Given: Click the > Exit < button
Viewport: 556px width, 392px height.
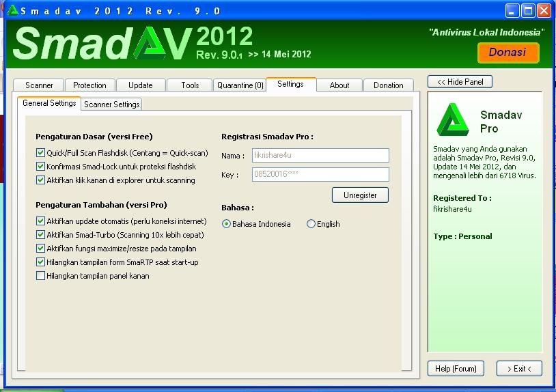Looking at the screenshot, I should [x=519, y=369].
